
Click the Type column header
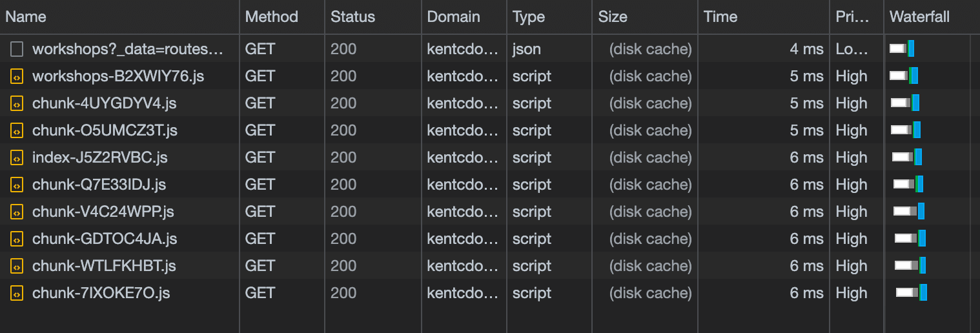528,17
